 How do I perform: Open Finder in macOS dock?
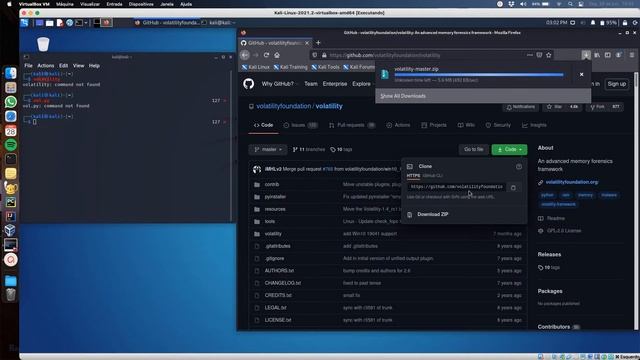(11, 73)
